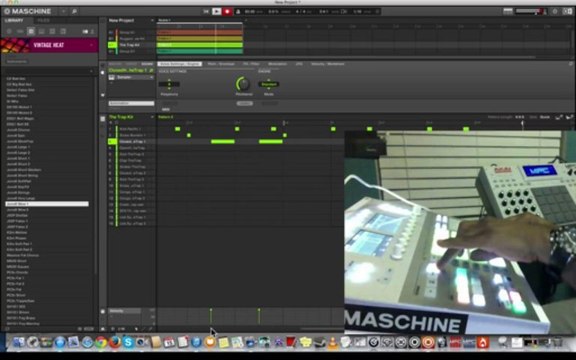This screenshot has height=360, width=576.
Task: Toggle the factory content selector icon
Action: [x=85, y=32]
